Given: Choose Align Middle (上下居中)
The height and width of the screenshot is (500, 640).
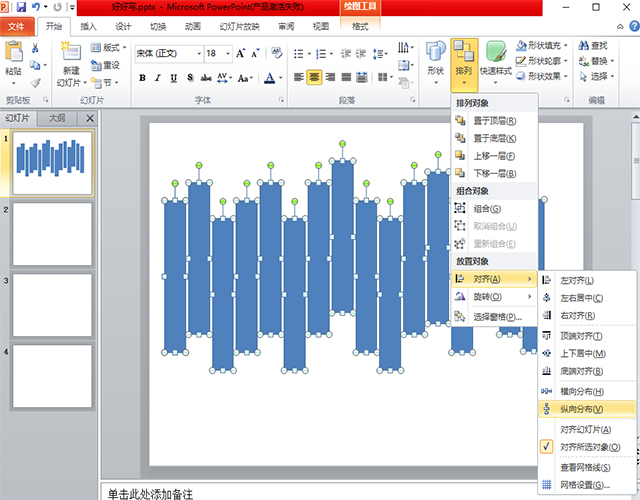Looking at the screenshot, I should (x=587, y=353).
